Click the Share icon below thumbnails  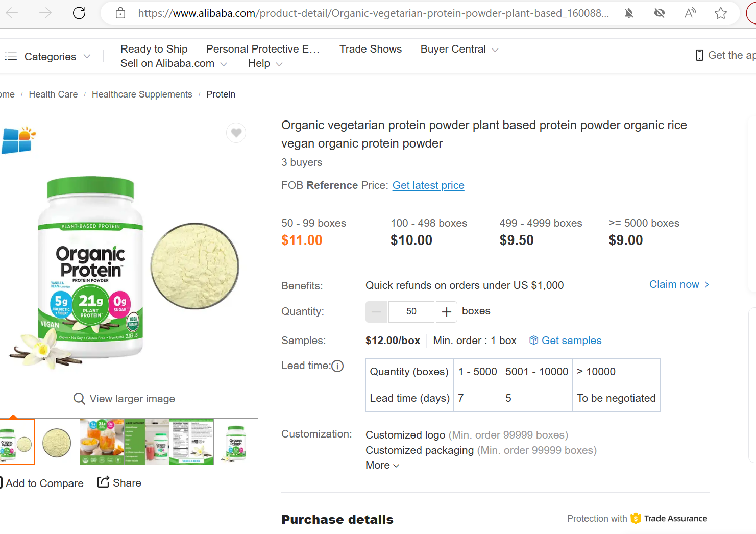(104, 482)
